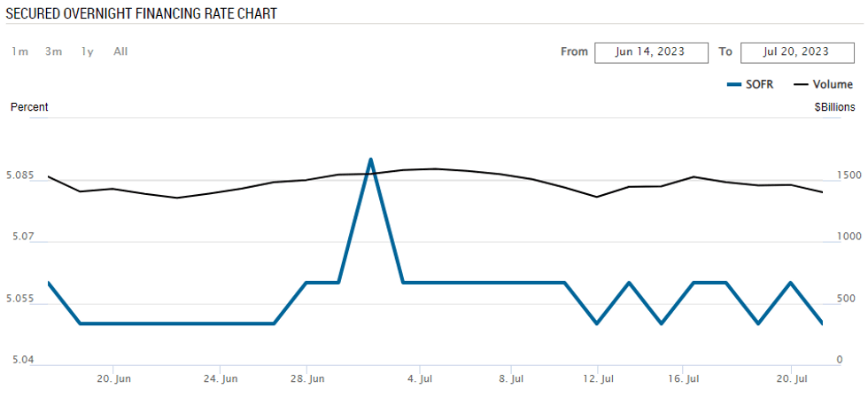Click the 1500 volume axis label
This screenshot has height=405, width=868.
click(849, 176)
